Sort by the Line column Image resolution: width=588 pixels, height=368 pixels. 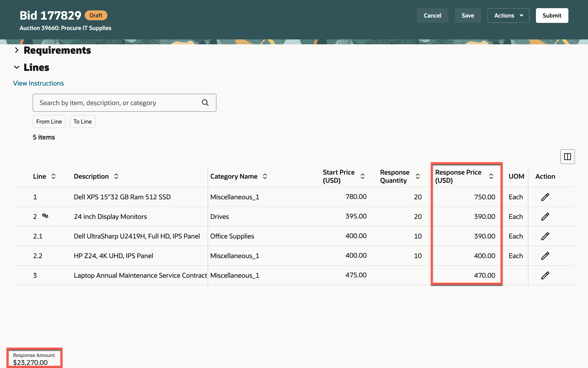click(53, 176)
